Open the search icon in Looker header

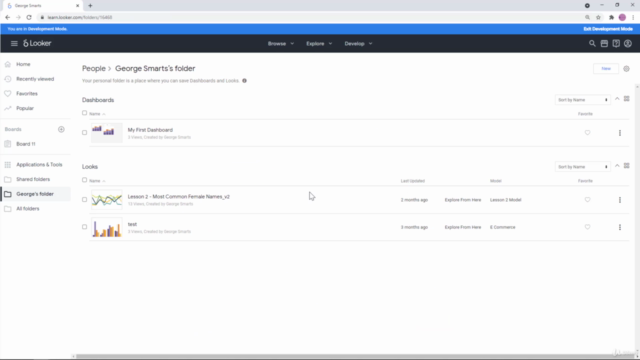[x=592, y=43]
